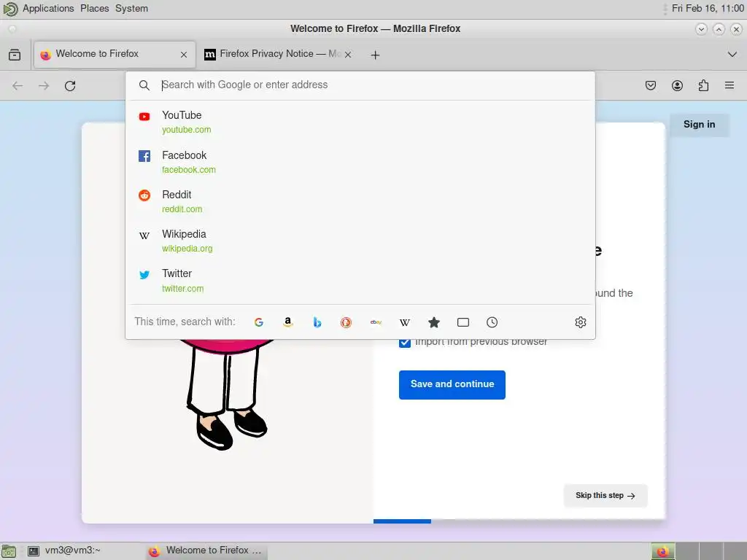Open the Extensions panel
747x560 pixels.
click(x=703, y=86)
